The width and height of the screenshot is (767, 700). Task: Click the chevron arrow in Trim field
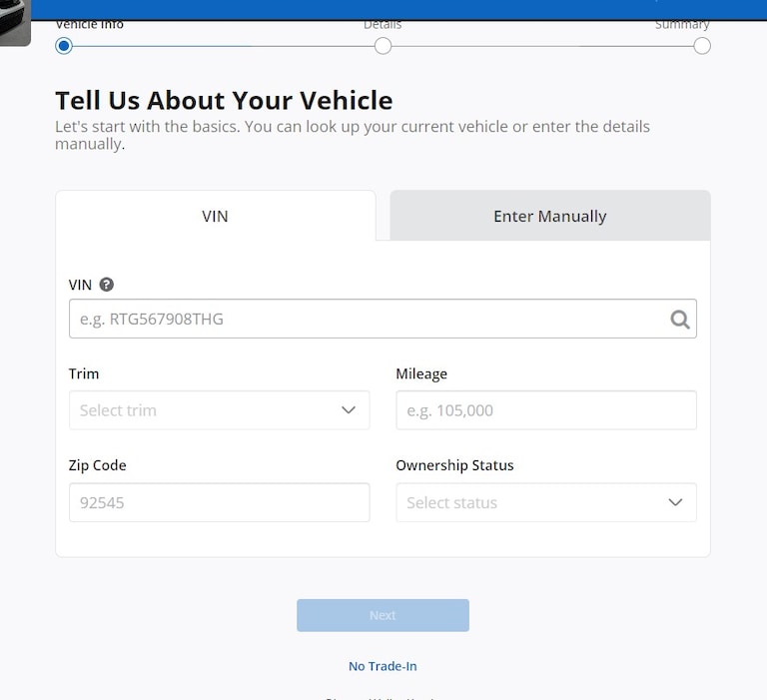(x=349, y=410)
